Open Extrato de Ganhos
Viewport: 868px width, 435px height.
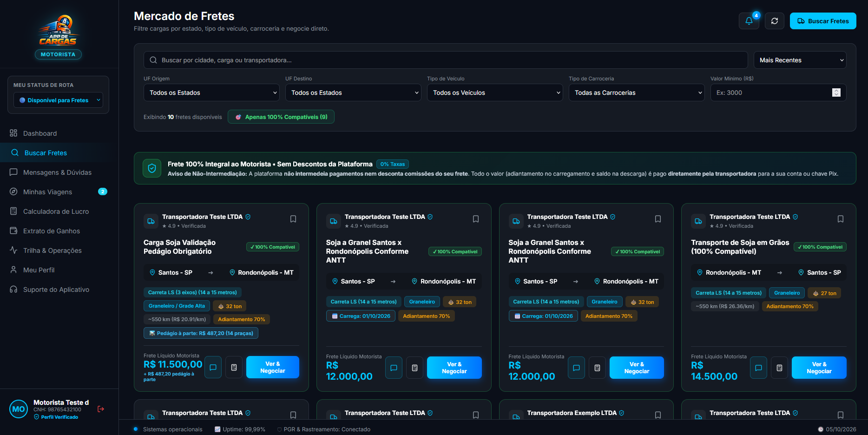click(59, 231)
